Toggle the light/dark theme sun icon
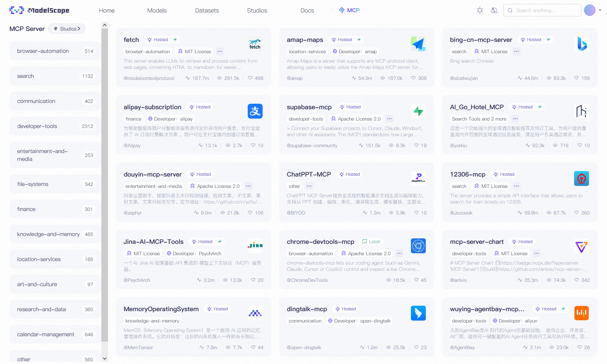Screen dimensions: 607x364 (x=479, y=11)
